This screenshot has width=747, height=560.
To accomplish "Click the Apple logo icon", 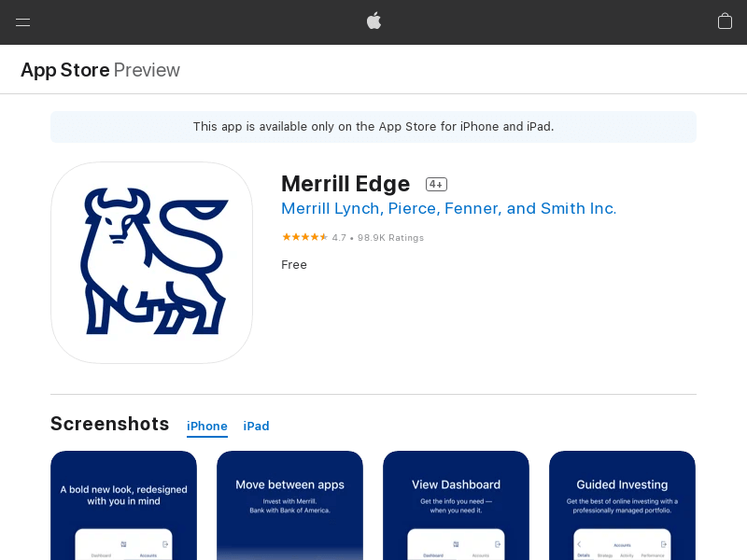I will 374,21.
